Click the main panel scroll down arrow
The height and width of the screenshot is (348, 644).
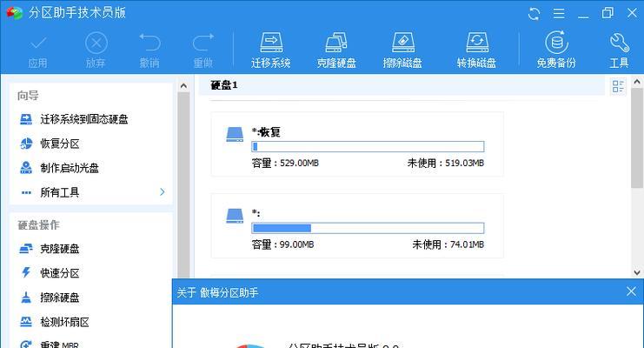(637, 272)
